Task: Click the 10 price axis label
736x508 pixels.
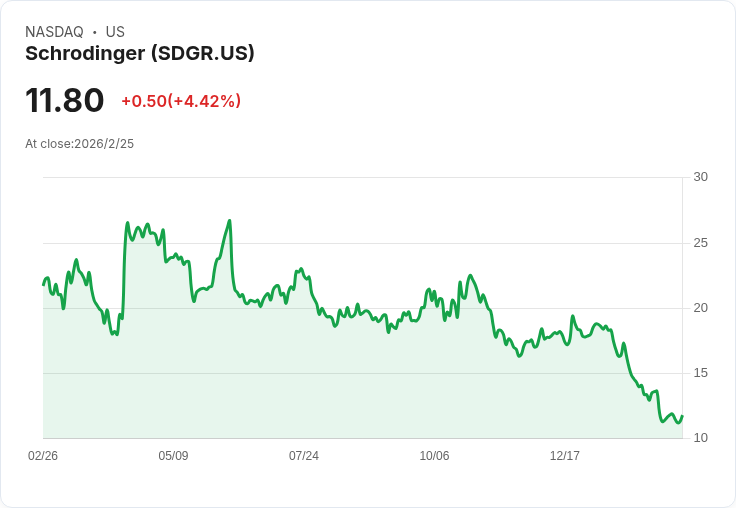Action: pyautogui.click(x=700, y=438)
